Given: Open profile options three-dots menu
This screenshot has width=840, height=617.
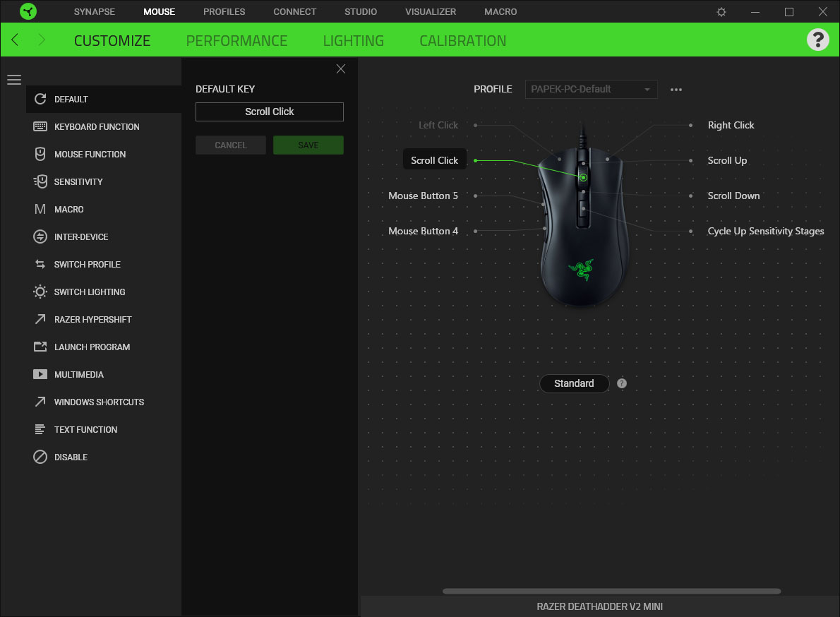Looking at the screenshot, I should (x=676, y=90).
